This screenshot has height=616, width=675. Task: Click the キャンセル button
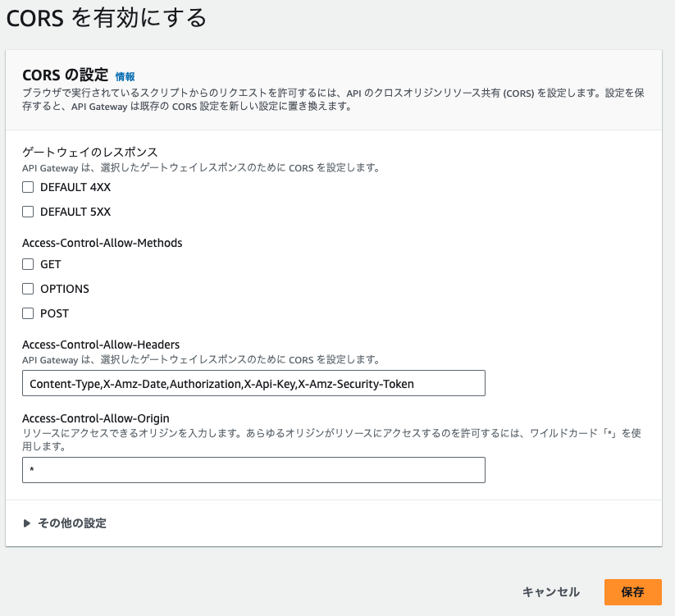point(550,592)
